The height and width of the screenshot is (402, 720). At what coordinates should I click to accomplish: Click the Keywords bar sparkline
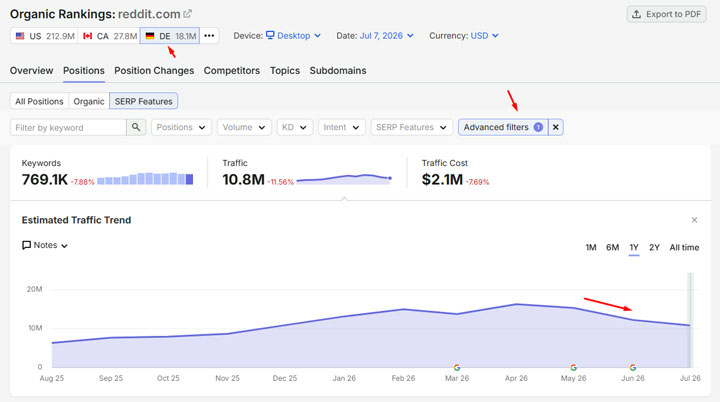(x=145, y=179)
